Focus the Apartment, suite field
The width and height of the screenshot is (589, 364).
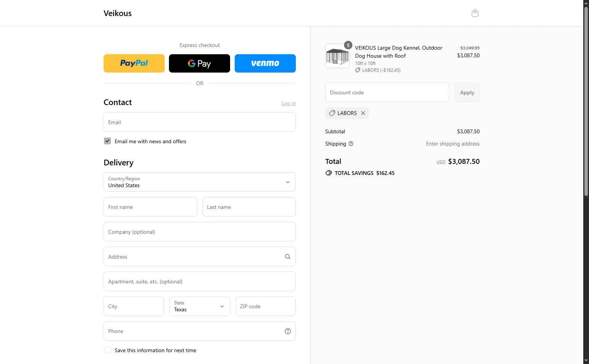click(200, 281)
